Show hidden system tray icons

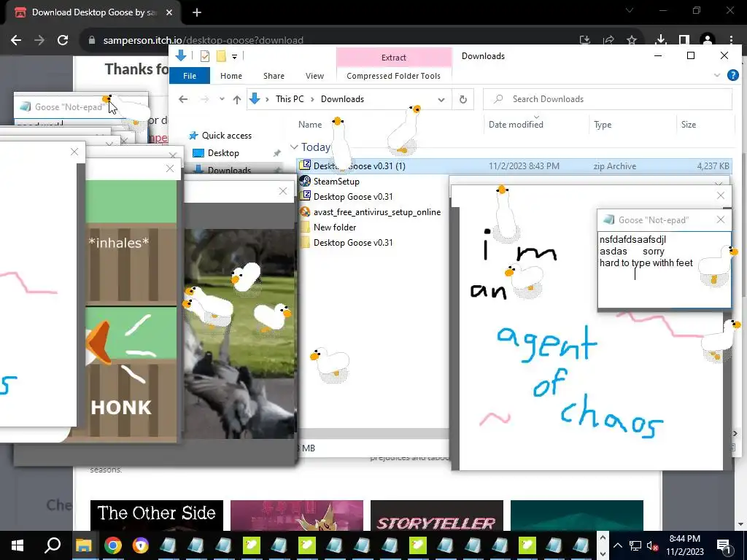point(618,545)
